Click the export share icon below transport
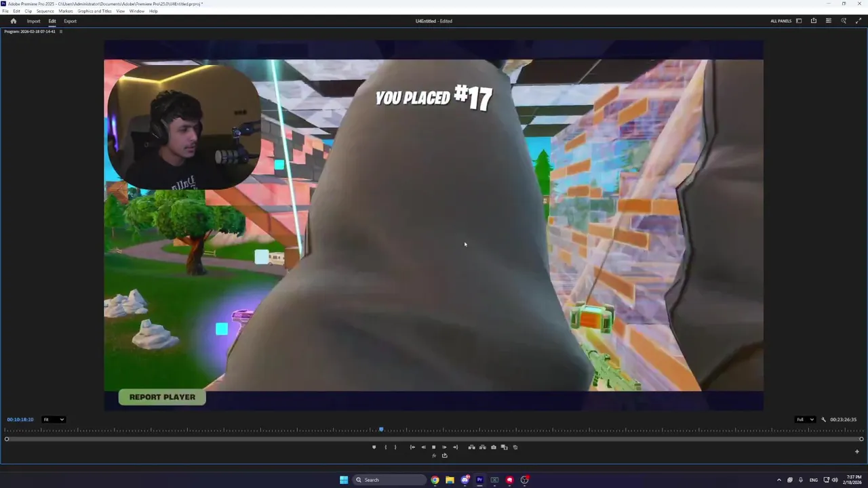 (x=445, y=455)
